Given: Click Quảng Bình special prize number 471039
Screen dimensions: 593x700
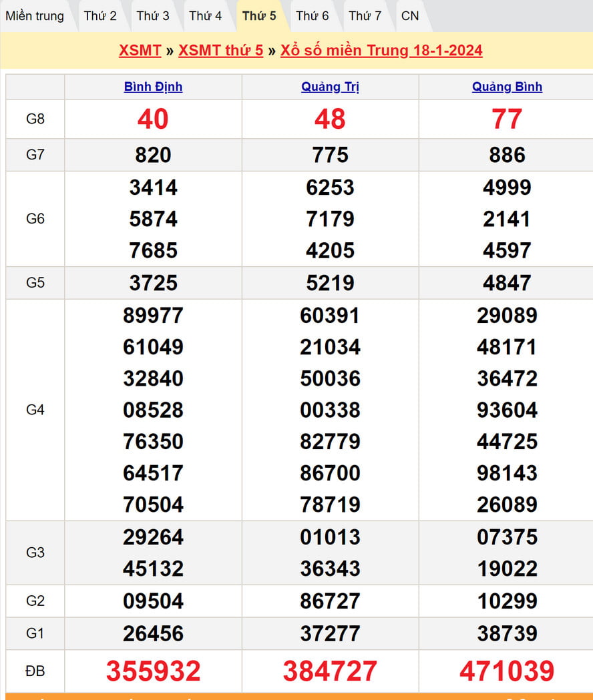Looking at the screenshot, I should [507, 671].
